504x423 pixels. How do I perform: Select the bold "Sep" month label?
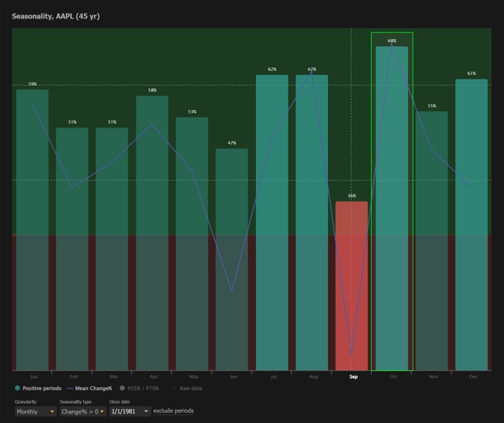click(x=353, y=376)
